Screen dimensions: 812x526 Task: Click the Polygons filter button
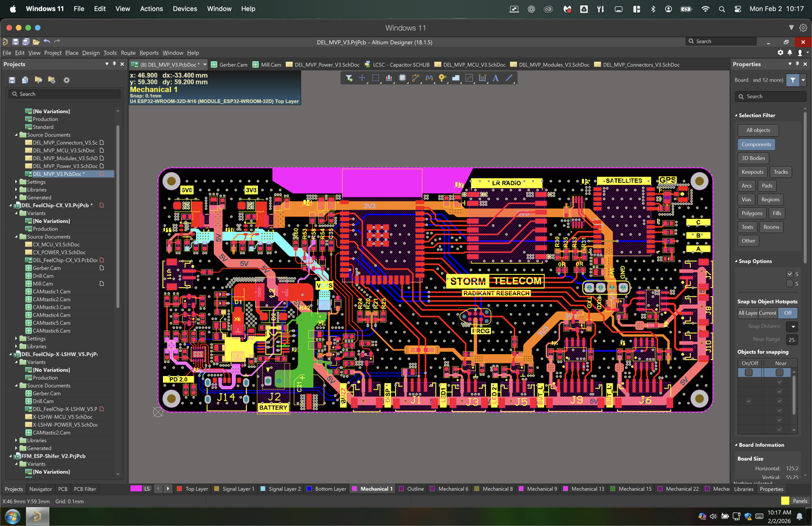click(x=751, y=213)
